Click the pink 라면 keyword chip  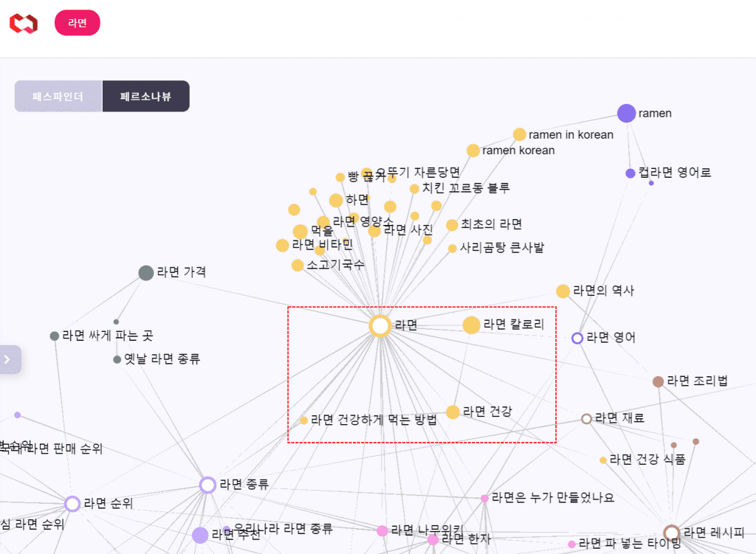click(x=77, y=23)
